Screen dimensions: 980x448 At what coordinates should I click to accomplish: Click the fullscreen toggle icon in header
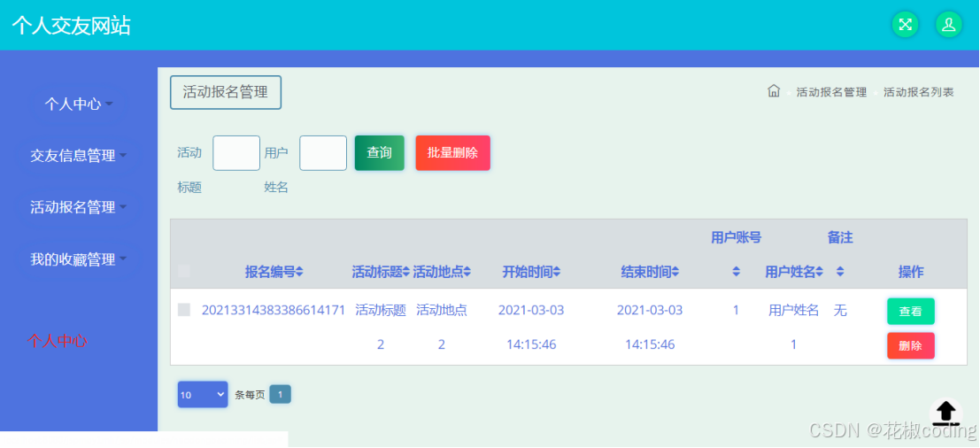pyautogui.click(x=905, y=25)
